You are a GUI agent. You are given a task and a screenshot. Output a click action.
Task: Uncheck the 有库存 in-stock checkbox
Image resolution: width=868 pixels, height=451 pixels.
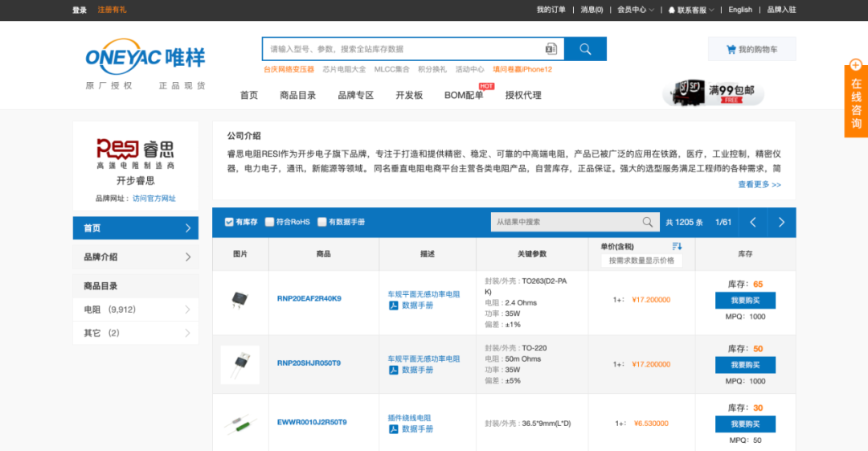point(228,222)
